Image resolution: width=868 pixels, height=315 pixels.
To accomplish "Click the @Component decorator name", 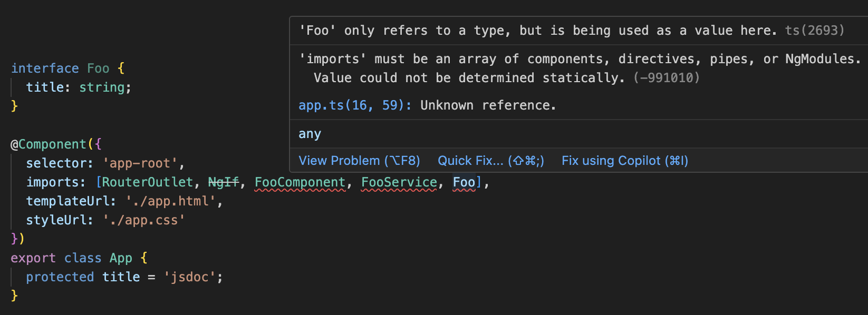I will pyautogui.click(x=53, y=144).
